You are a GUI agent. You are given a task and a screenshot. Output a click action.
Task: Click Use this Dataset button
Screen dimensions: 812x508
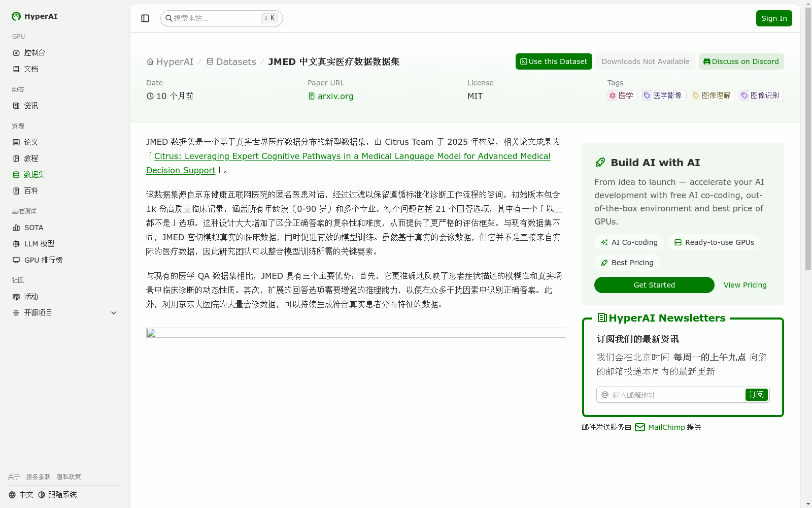pos(554,61)
